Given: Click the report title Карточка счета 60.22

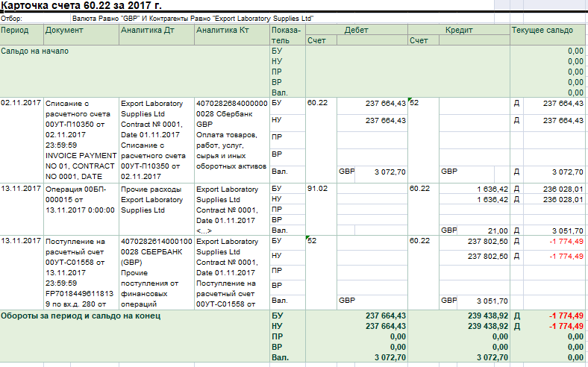Looking at the screenshot, I should [x=81, y=6].
